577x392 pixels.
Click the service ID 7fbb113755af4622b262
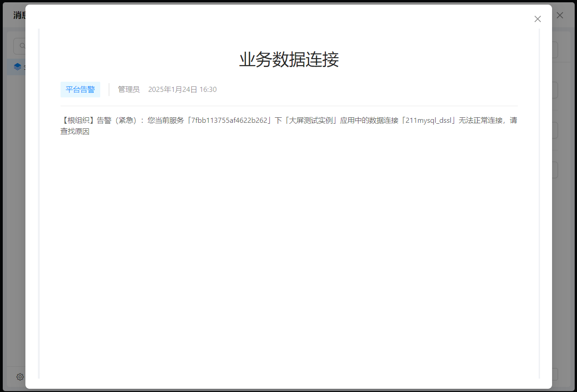tap(229, 121)
